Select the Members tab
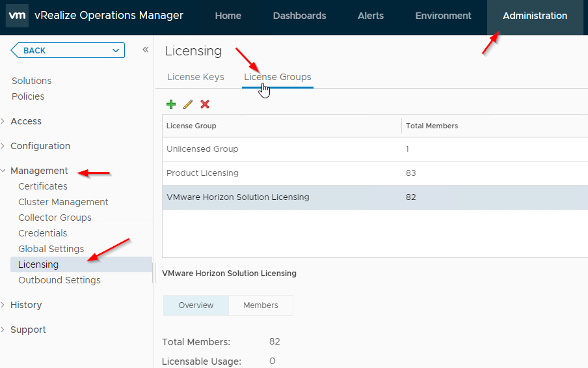Screen dimensions: 588x368 (261, 305)
